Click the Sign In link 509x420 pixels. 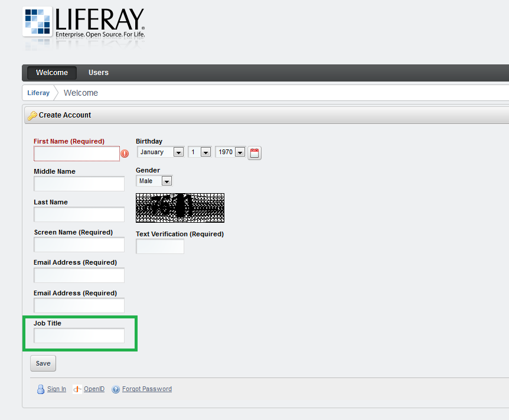[x=57, y=389]
